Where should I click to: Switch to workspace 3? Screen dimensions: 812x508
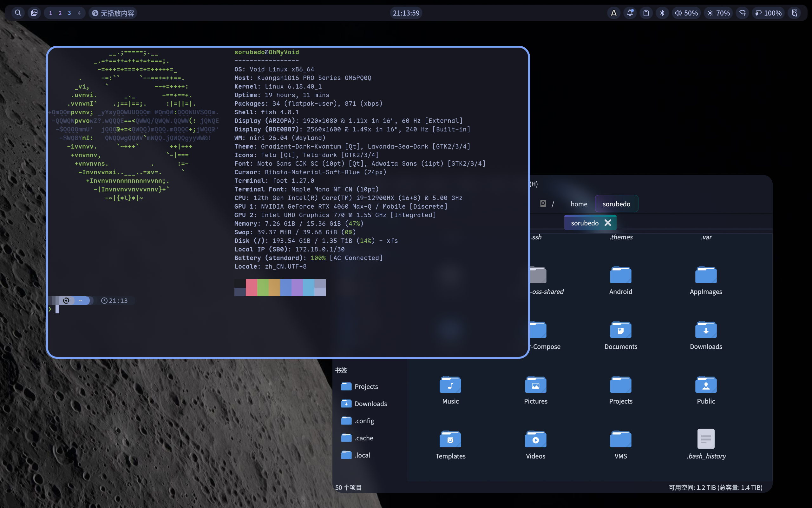pyautogui.click(x=69, y=13)
